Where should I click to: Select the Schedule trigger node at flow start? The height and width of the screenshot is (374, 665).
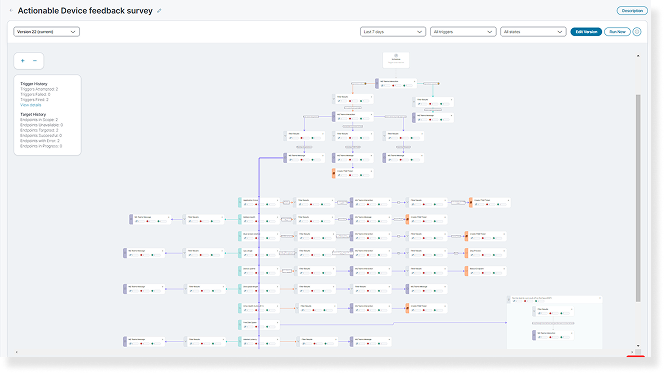coord(396,60)
